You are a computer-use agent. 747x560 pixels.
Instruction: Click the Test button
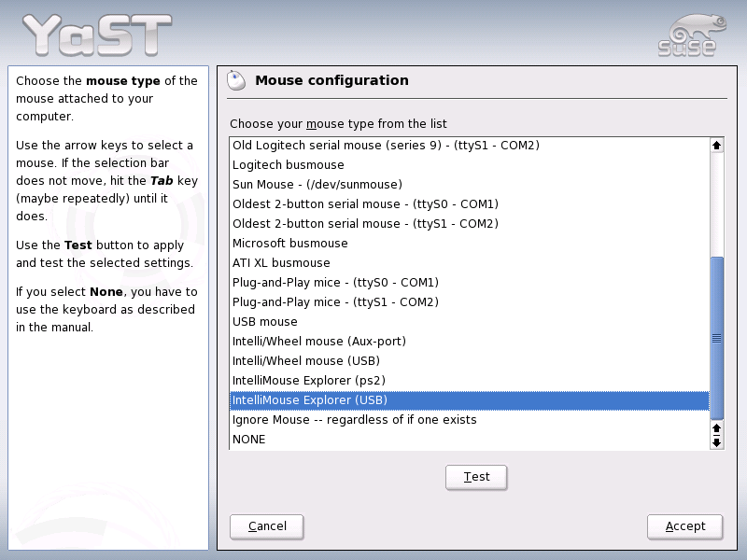[x=476, y=477]
